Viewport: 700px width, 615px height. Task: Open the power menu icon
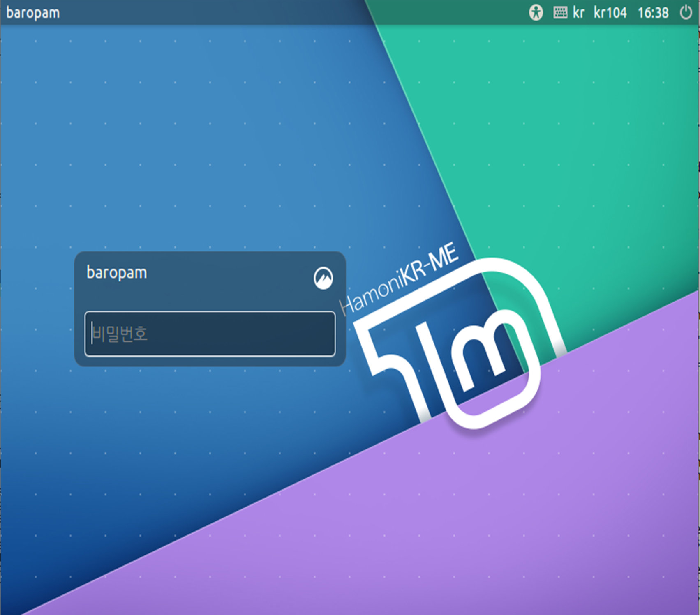click(685, 12)
